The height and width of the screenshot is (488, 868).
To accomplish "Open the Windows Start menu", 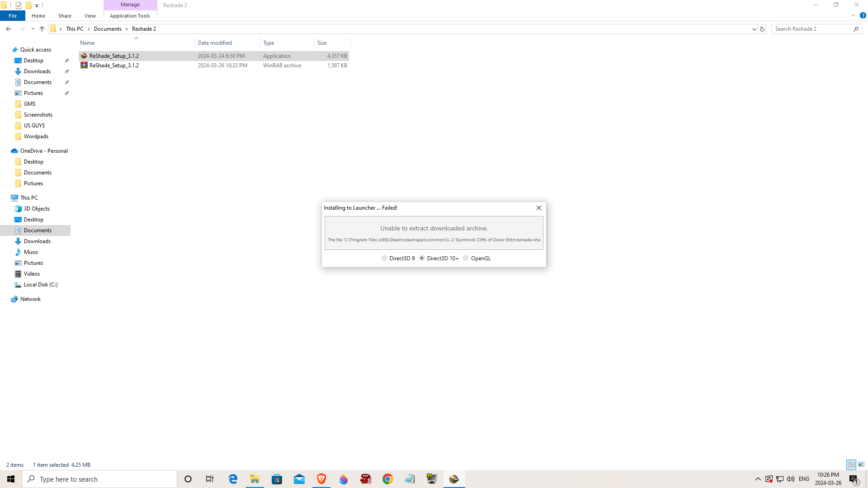I will pyautogui.click(x=11, y=479).
